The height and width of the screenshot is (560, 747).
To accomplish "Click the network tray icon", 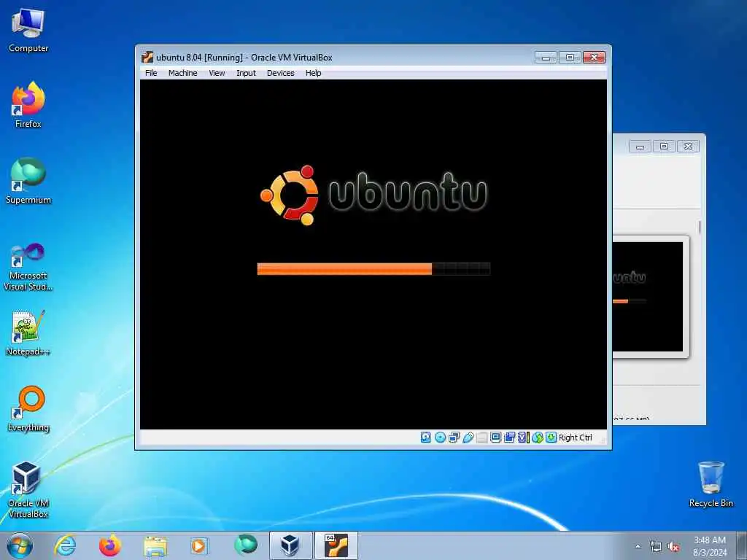I will 656,547.
